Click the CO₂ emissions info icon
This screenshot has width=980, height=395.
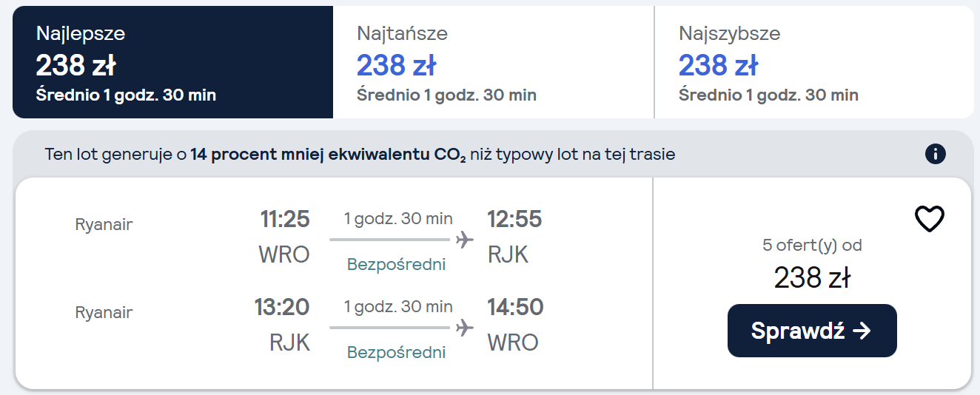[x=936, y=154]
